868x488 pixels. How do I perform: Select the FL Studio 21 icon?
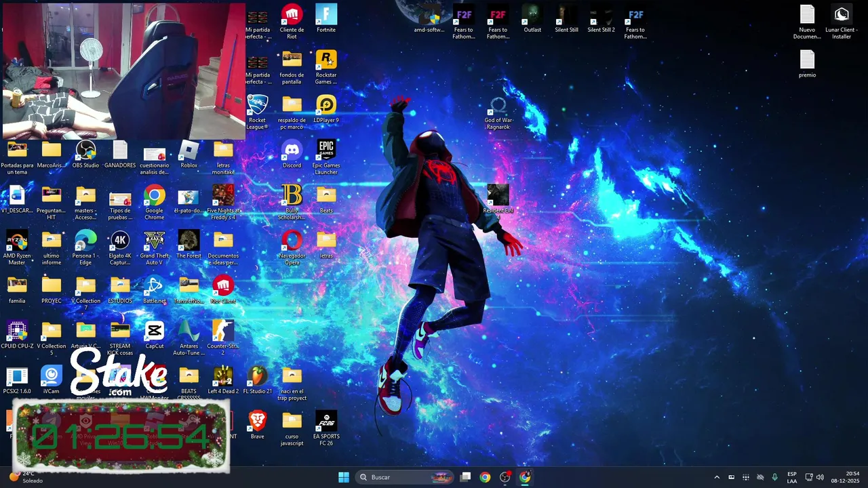point(257,380)
